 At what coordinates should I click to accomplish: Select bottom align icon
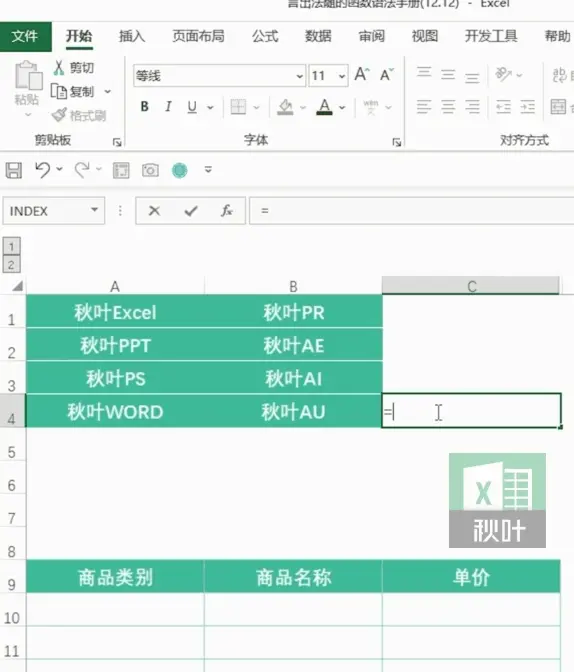[x=472, y=78]
